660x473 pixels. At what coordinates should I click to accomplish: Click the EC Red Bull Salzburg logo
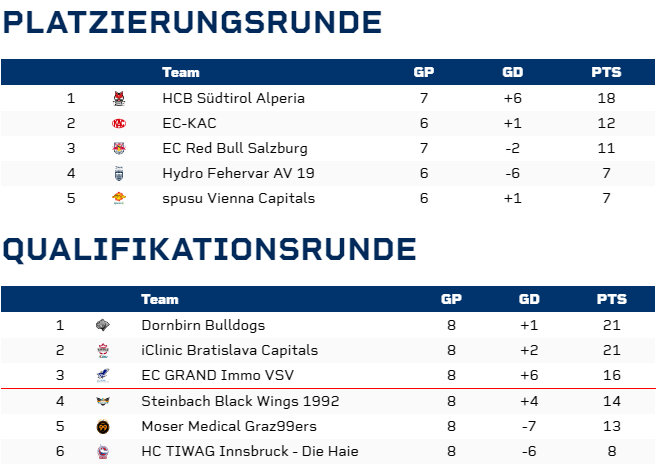[119, 148]
